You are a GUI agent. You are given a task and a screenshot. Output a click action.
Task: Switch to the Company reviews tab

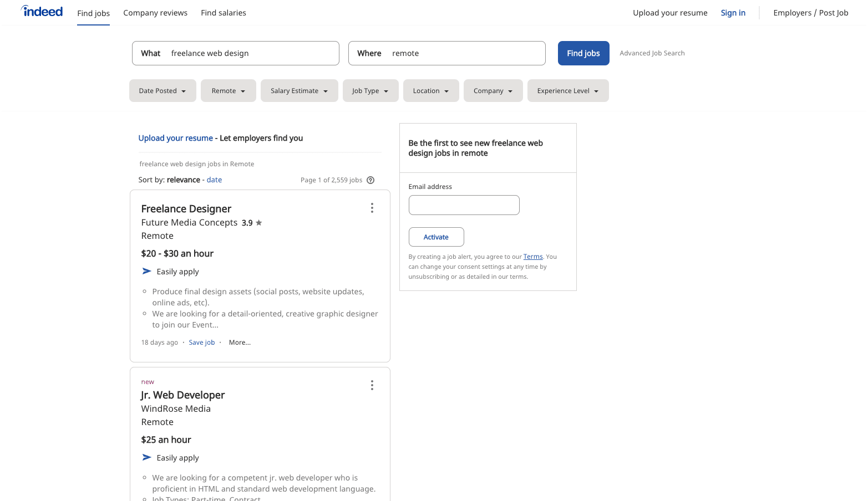click(x=155, y=12)
